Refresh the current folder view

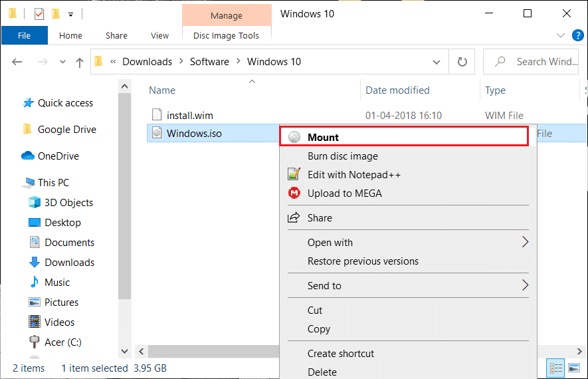coord(462,62)
